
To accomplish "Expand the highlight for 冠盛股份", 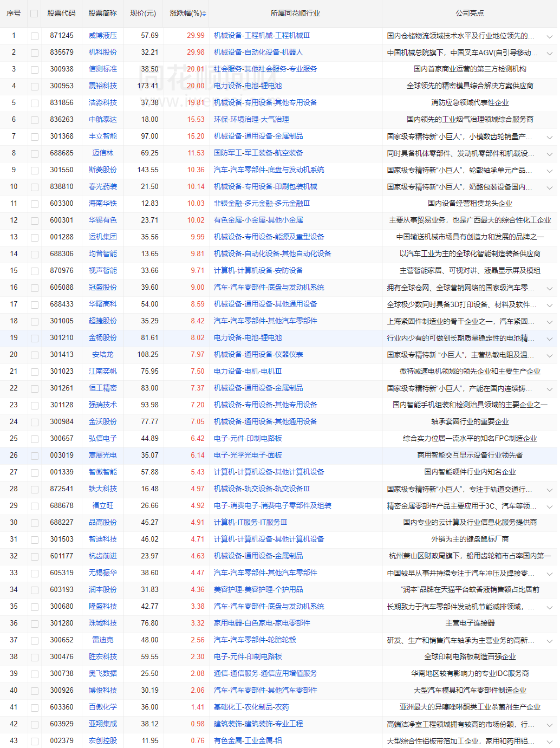I will [x=549, y=288].
